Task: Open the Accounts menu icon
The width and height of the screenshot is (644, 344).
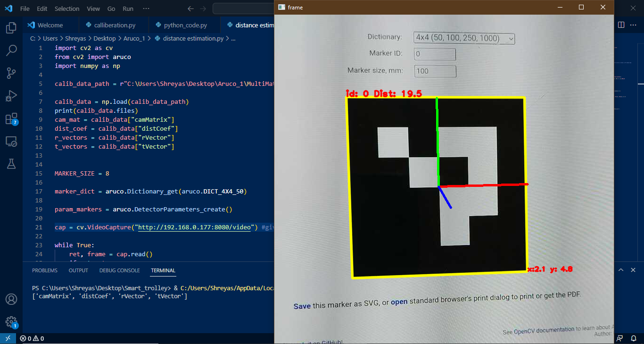Action: click(11, 299)
